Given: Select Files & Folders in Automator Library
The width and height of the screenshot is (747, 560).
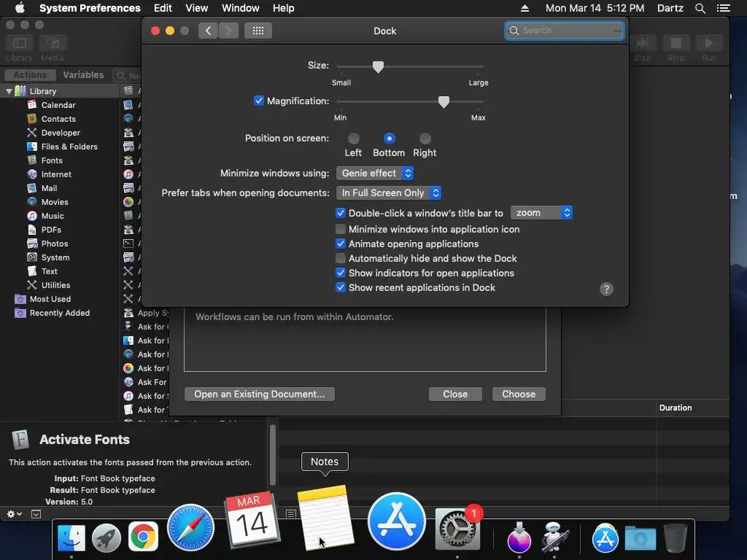Looking at the screenshot, I should [x=69, y=146].
